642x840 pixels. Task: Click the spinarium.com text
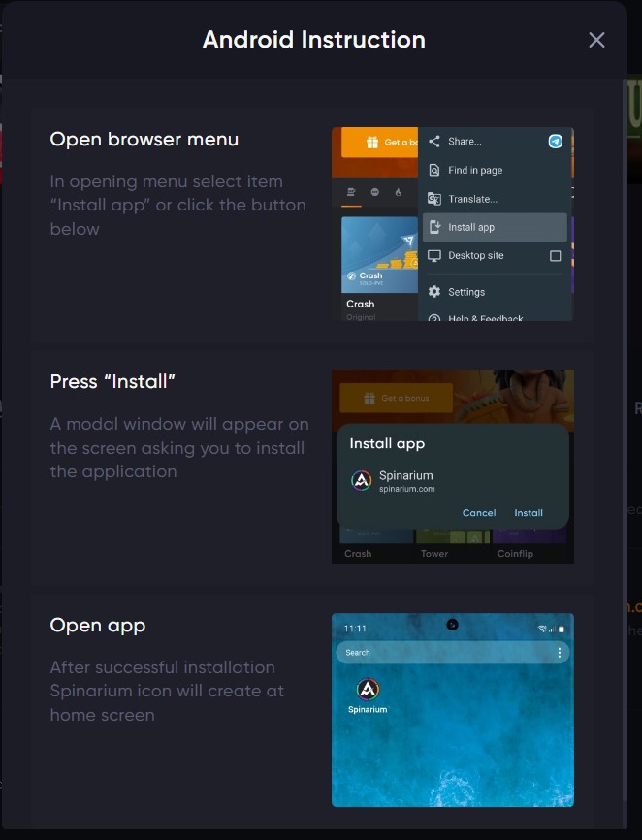click(407, 489)
